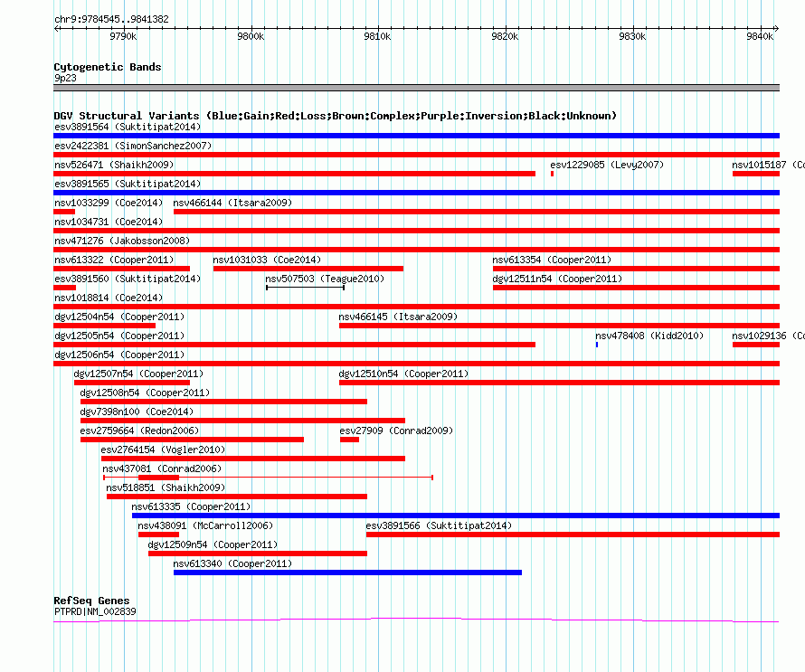Click the blue bar under nsv613340
The width and height of the screenshot is (805, 672).
coord(347,573)
